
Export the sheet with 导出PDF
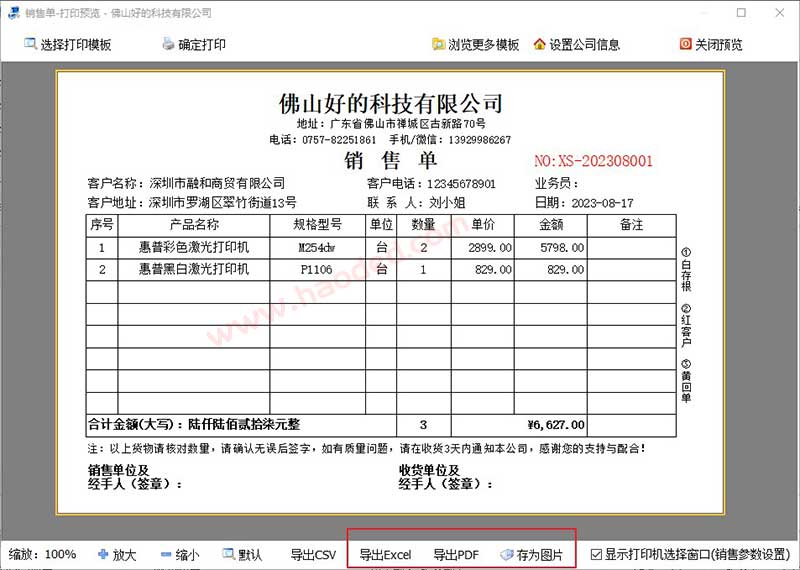pyautogui.click(x=456, y=555)
